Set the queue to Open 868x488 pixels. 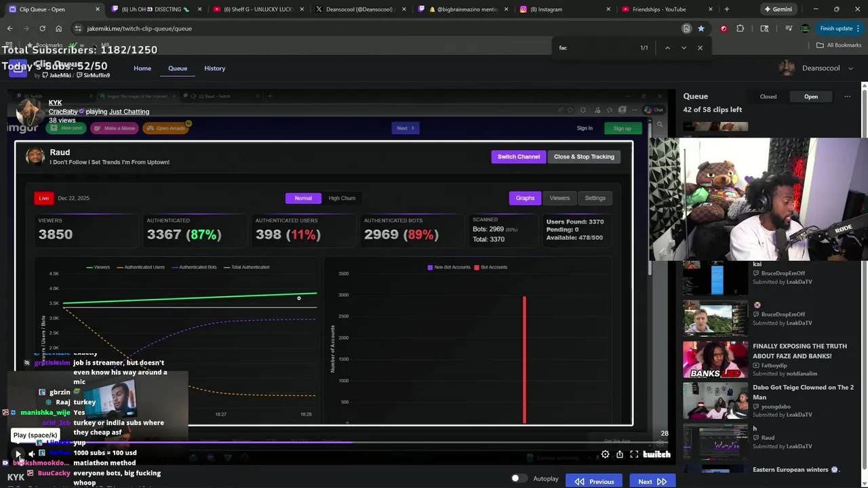810,96
